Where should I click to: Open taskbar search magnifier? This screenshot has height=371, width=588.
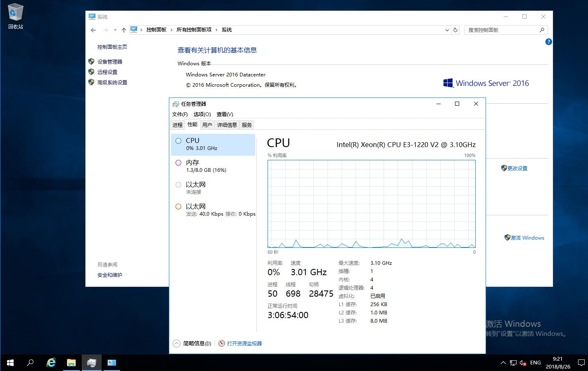pos(30,363)
